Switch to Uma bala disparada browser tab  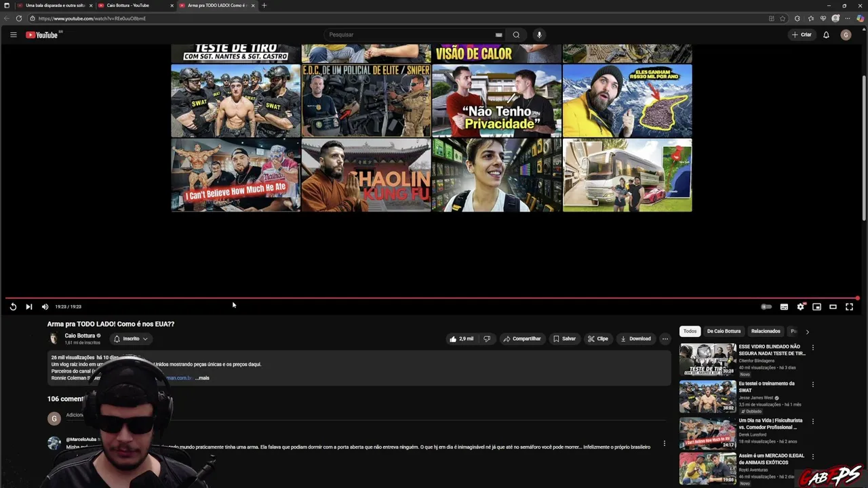[54, 5]
